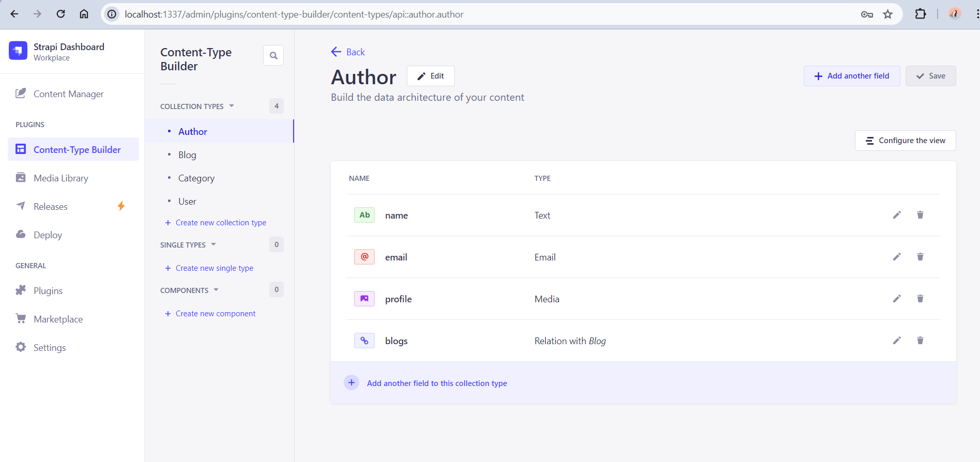Click the single types count badge 0
The image size is (980, 462).
click(x=277, y=244)
